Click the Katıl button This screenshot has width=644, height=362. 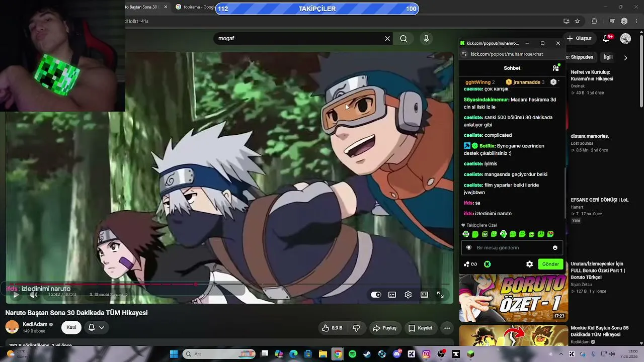click(x=71, y=327)
